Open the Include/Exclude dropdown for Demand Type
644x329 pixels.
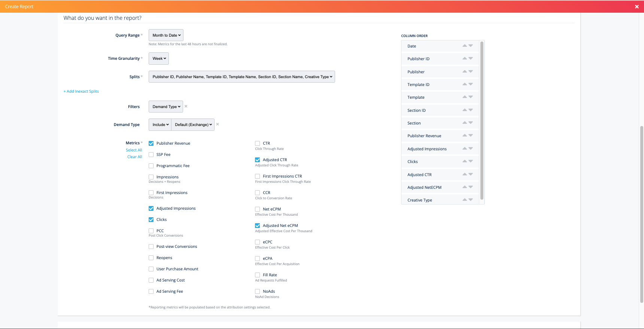160,125
